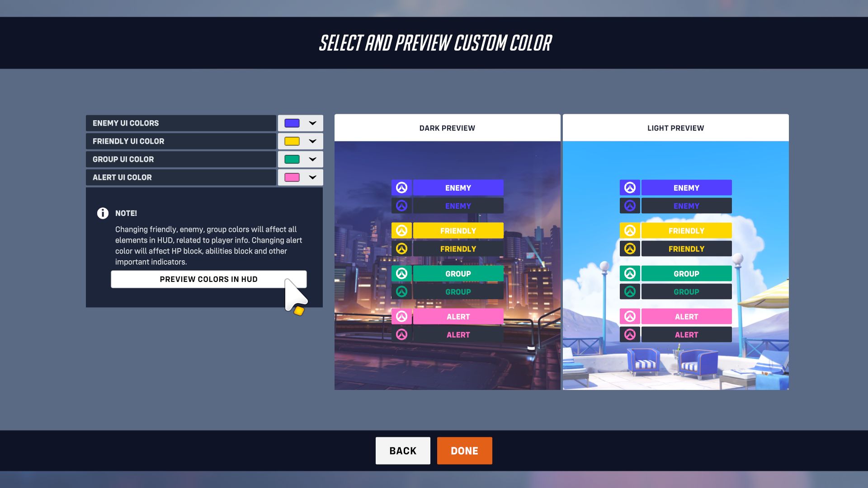The image size is (868, 488).
Task: Click the Overwatch icon next to ALERT label
Action: [402, 316]
